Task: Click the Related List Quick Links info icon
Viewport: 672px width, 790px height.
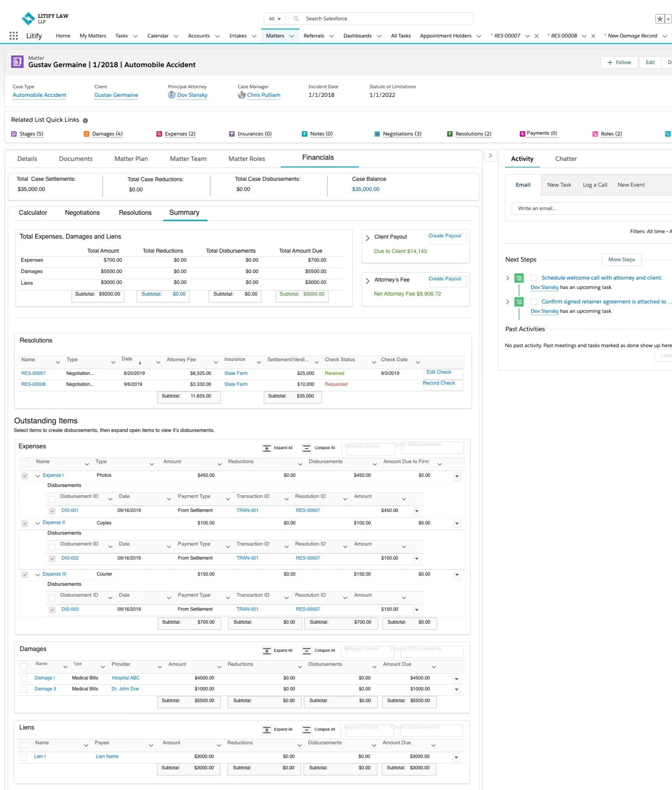Action: tap(86, 121)
